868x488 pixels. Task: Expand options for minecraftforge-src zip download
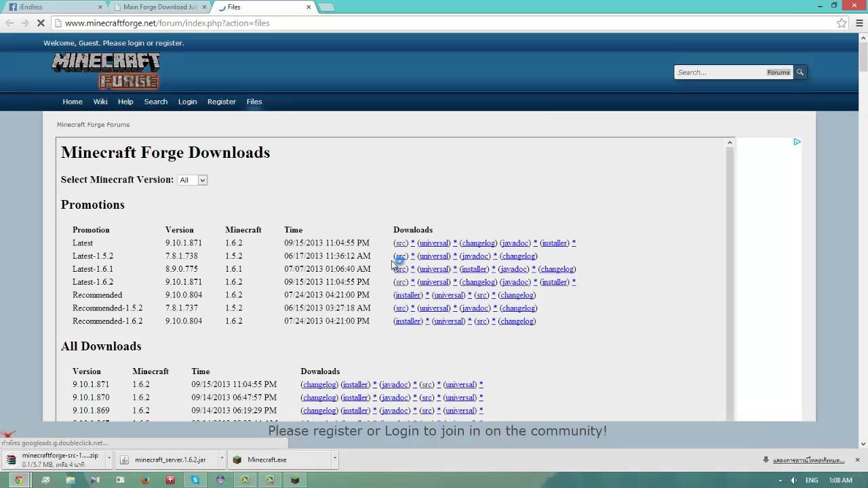point(109,459)
